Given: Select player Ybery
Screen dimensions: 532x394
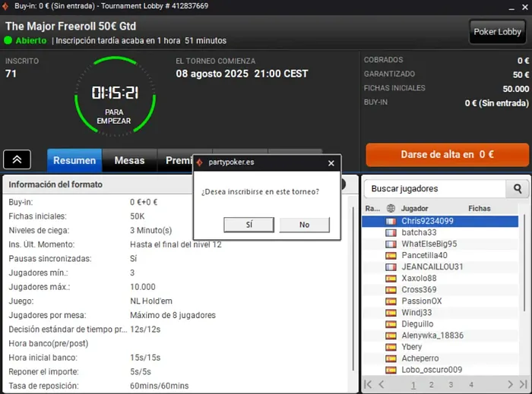Looking at the screenshot, I should click(440, 347).
